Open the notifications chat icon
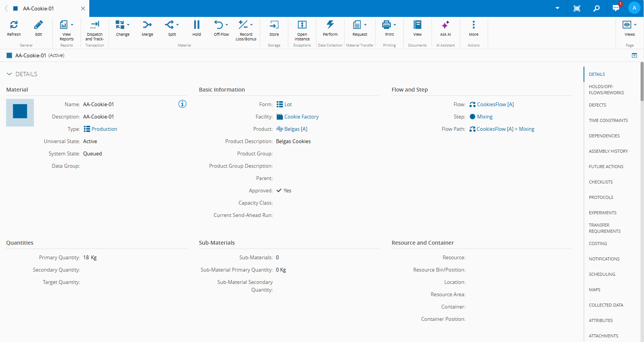 (x=616, y=8)
